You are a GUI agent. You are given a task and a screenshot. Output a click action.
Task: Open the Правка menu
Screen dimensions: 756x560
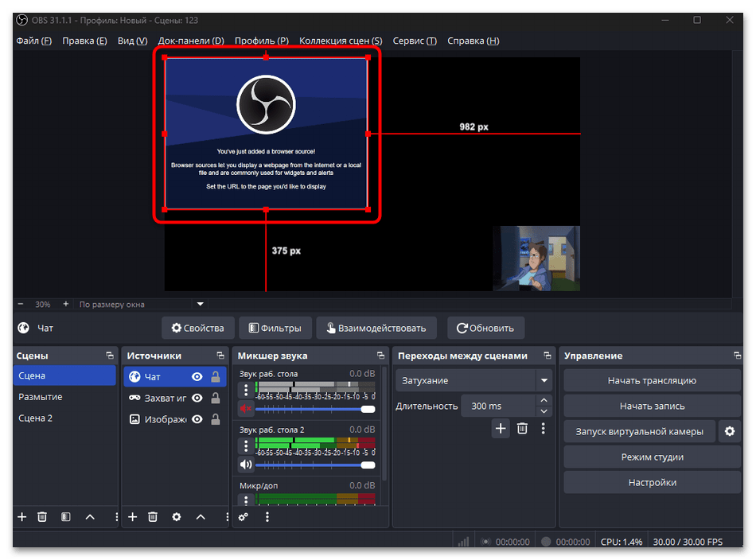point(84,41)
